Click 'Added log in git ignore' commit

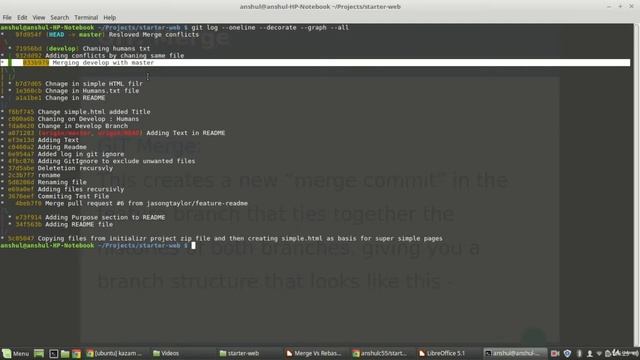click(81, 154)
